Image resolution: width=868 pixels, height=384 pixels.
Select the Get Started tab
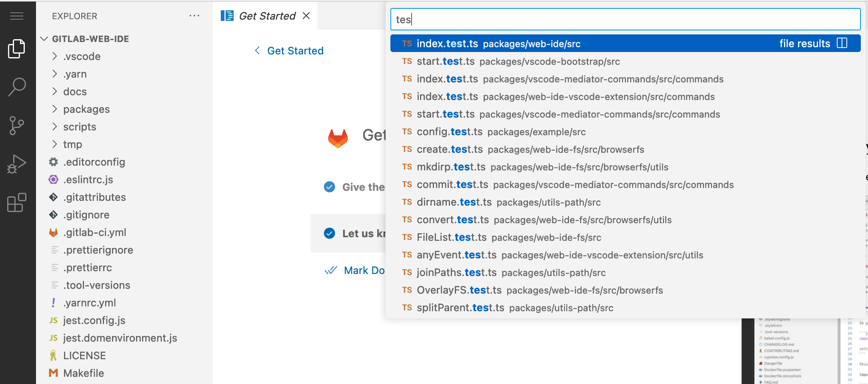[x=266, y=16]
